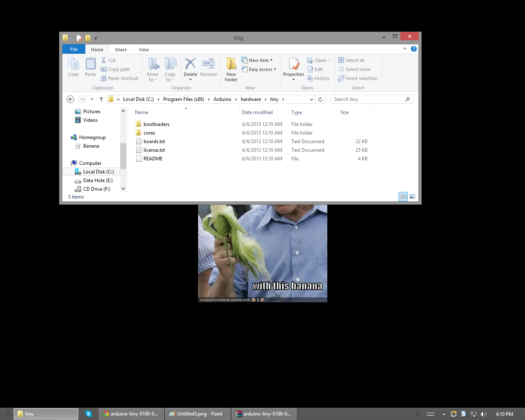Switch to Details view
Screen dimensions: 525x420
(403, 197)
